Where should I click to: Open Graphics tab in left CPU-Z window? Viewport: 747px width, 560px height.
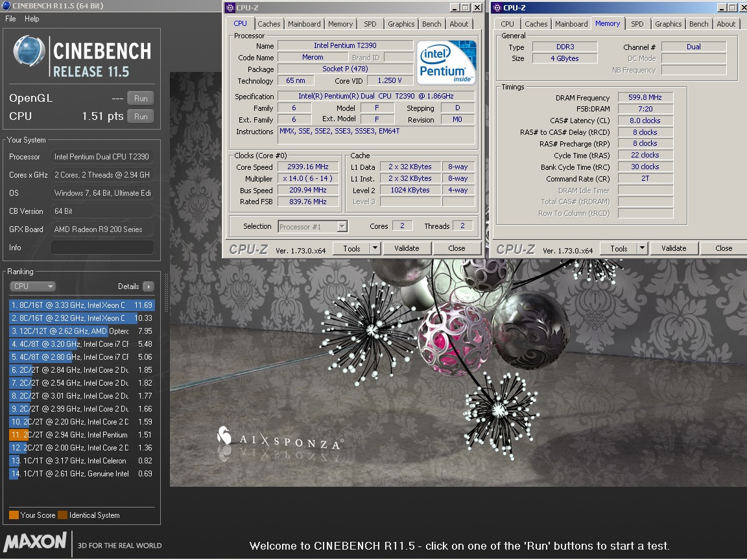(x=401, y=24)
